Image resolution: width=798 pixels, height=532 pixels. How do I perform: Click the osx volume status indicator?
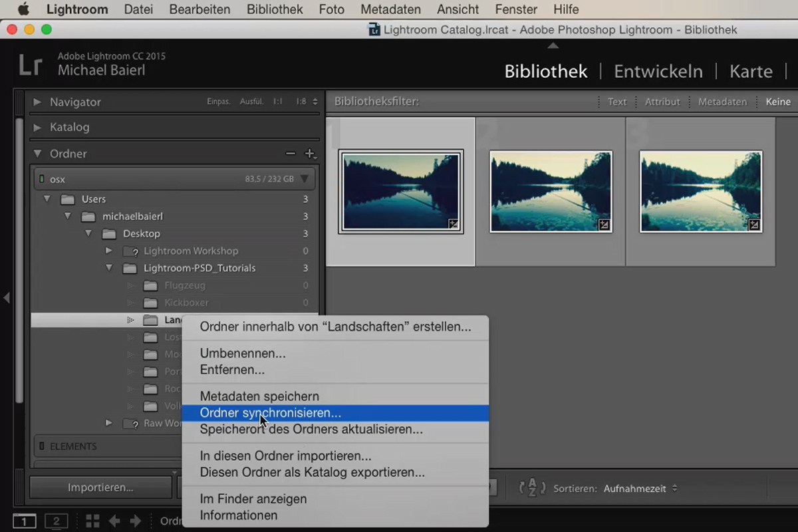click(42, 179)
